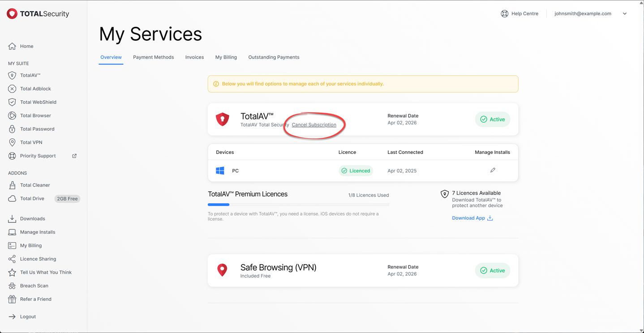The height and width of the screenshot is (333, 644).
Task: Open Total Drive cloud icon
Action: click(12, 198)
